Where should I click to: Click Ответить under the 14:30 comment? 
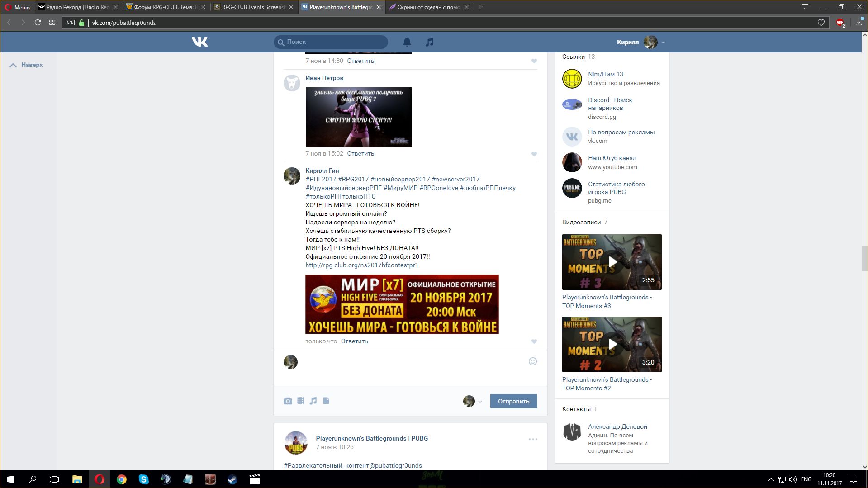[x=360, y=61]
